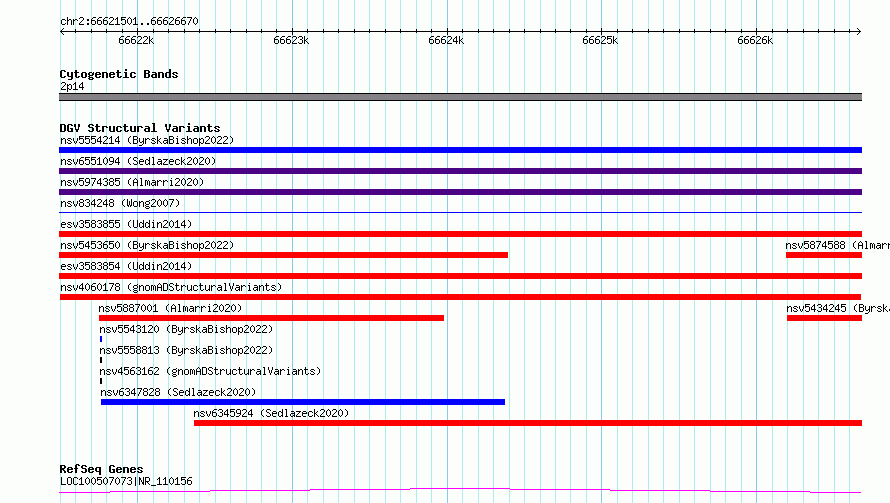Open nsv6345924 (Sedlazeck2020) variant label

click(x=271, y=413)
